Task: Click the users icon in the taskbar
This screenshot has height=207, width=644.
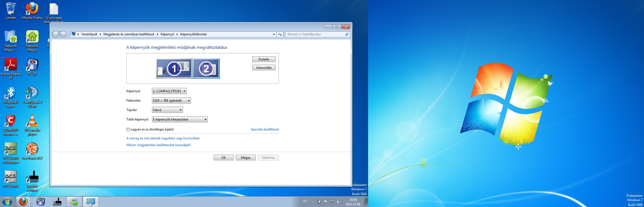Action: 74,202
